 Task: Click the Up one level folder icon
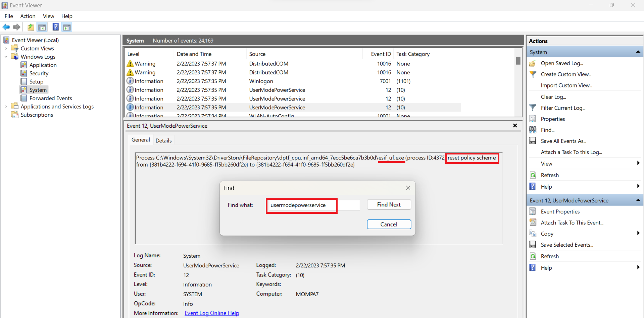tap(31, 27)
